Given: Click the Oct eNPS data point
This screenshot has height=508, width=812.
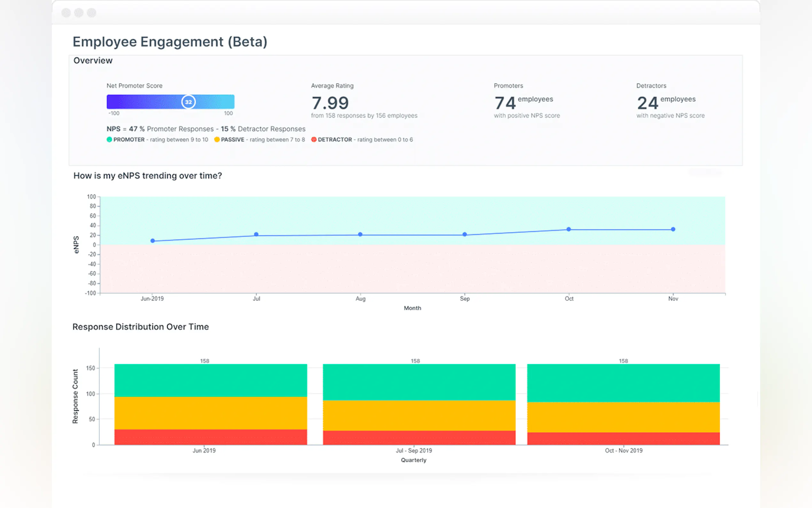Looking at the screenshot, I should click(x=568, y=229).
